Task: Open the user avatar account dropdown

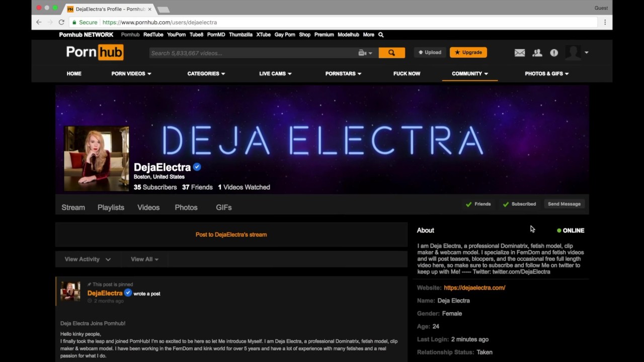Action: click(577, 53)
